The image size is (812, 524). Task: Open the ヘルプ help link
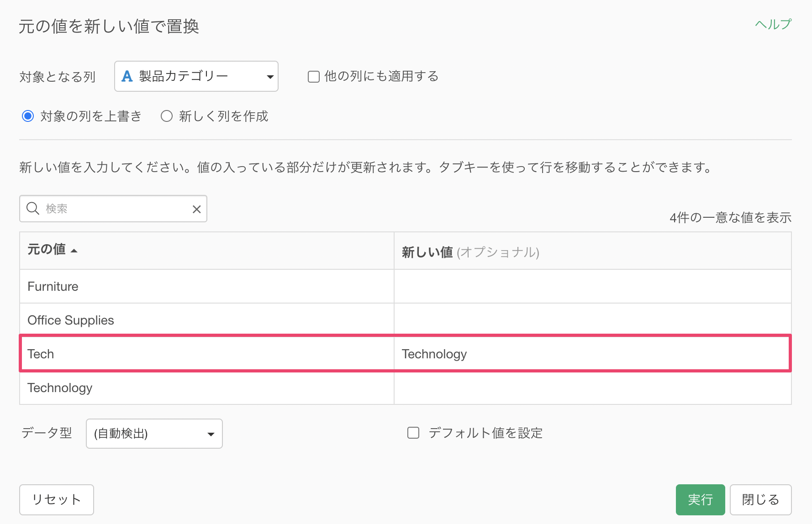click(x=773, y=24)
